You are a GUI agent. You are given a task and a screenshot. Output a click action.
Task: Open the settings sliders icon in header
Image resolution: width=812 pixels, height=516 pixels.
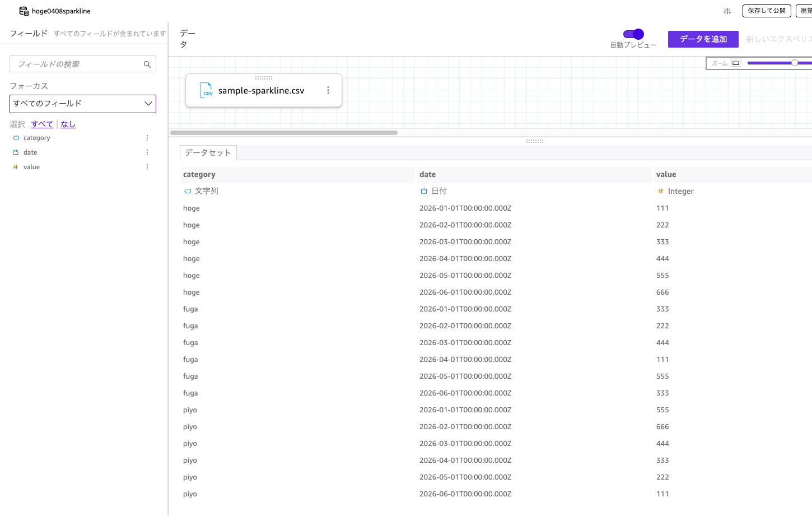coord(727,11)
